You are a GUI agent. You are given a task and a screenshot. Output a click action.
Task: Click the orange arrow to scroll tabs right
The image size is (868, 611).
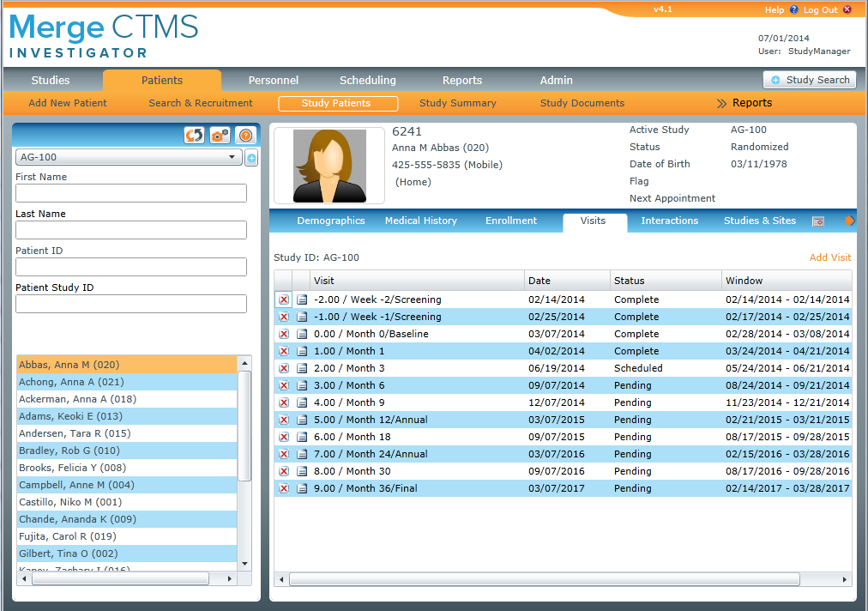point(849,221)
